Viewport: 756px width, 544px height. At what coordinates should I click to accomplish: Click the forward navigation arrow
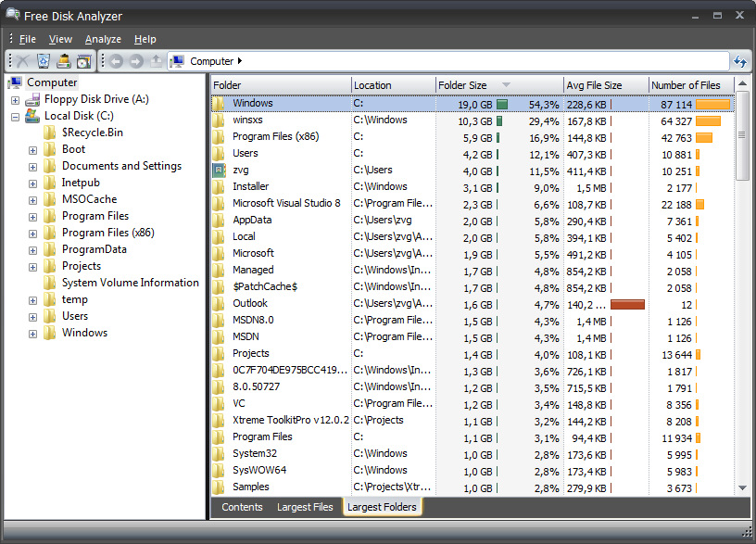coord(136,61)
